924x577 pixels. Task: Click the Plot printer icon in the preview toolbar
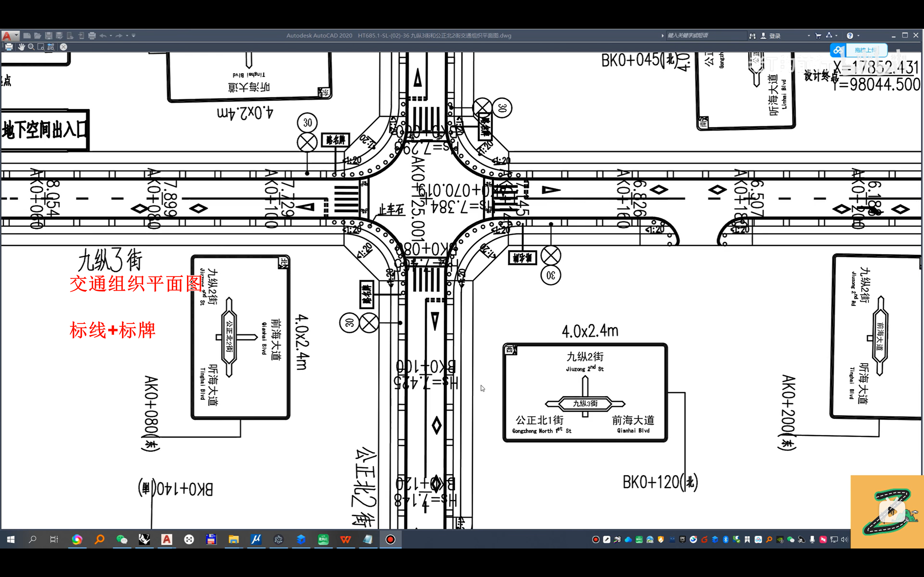pos(9,47)
